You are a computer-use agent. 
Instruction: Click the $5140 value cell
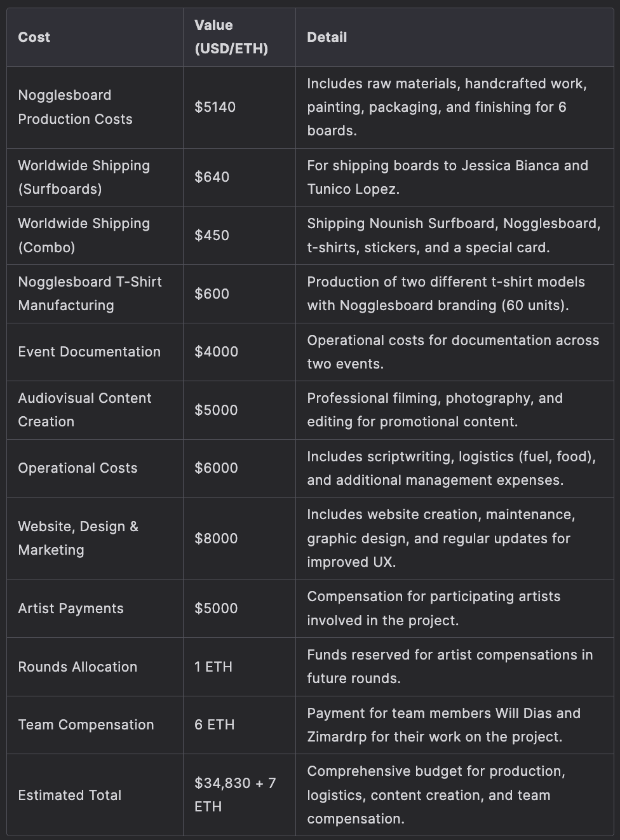pos(215,107)
